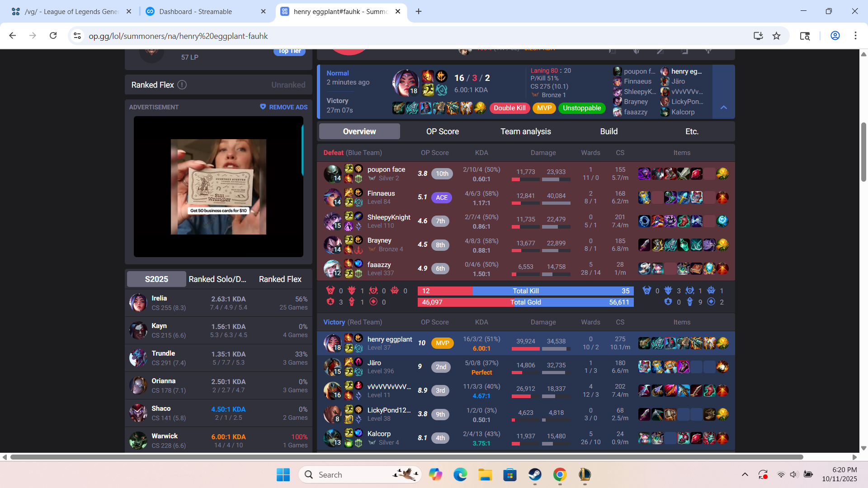Bookmark this page with the star icon
This screenshot has width=868, height=488.
coord(776,36)
